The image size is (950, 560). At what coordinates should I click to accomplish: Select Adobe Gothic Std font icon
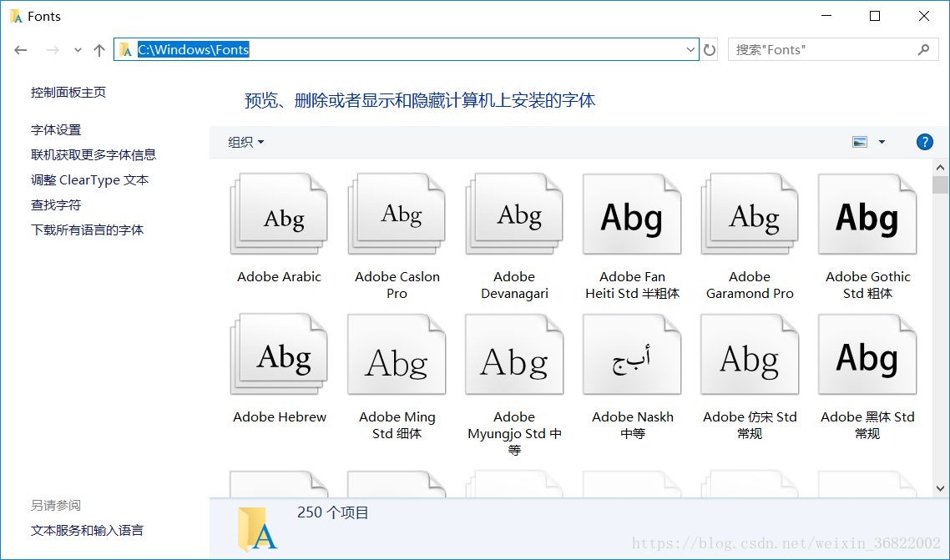tap(867, 214)
